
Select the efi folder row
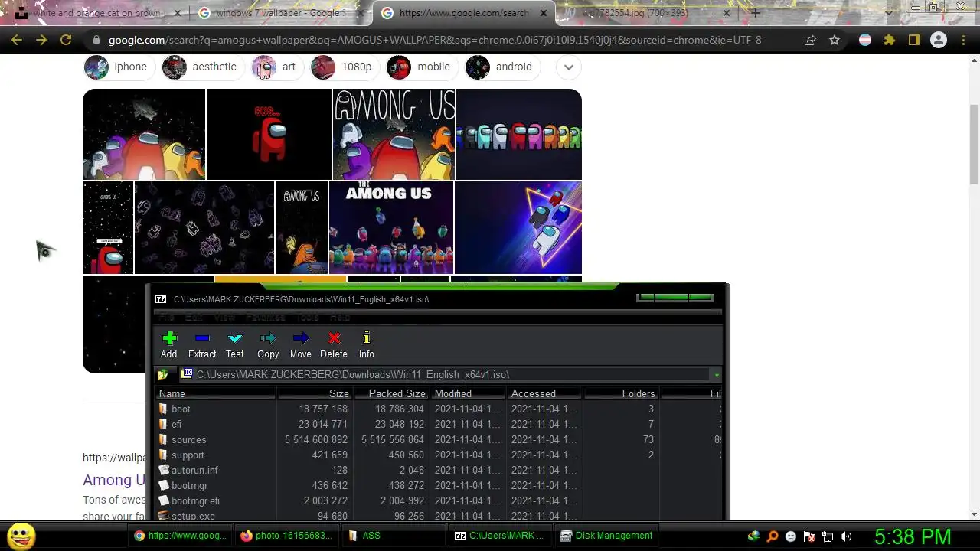[439, 424]
